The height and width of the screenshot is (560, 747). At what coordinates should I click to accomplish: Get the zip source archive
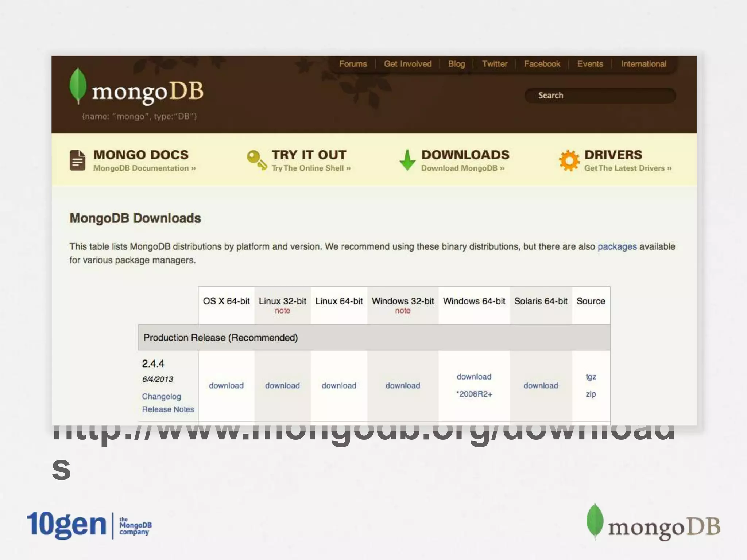(x=591, y=394)
